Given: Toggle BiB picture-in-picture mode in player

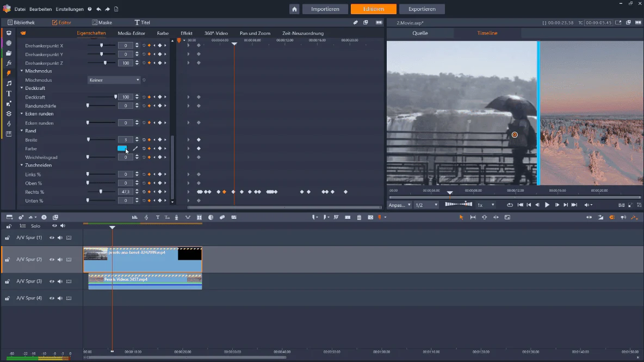Looking at the screenshot, I should coord(621,205).
